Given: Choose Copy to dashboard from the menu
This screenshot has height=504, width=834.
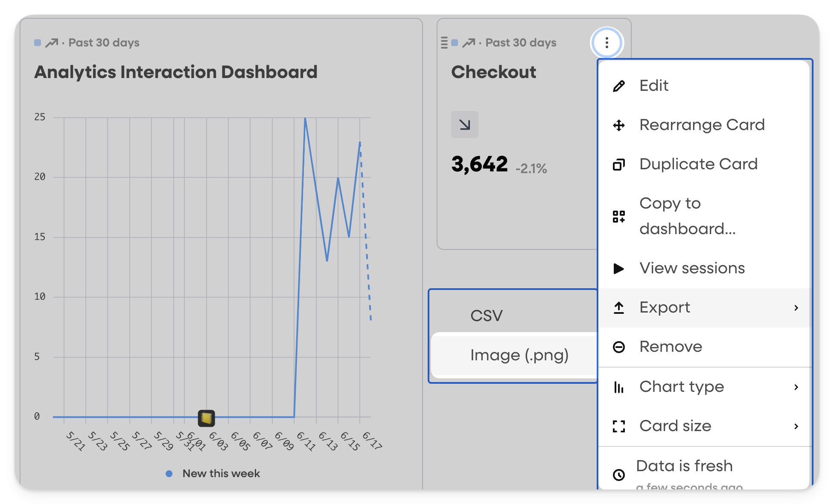Looking at the screenshot, I should pos(687,216).
